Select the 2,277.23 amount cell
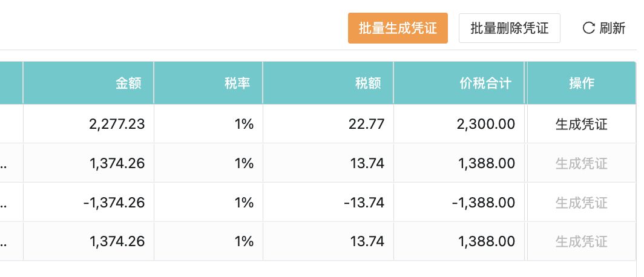This screenshot has height=277, width=644. [117, 125]
